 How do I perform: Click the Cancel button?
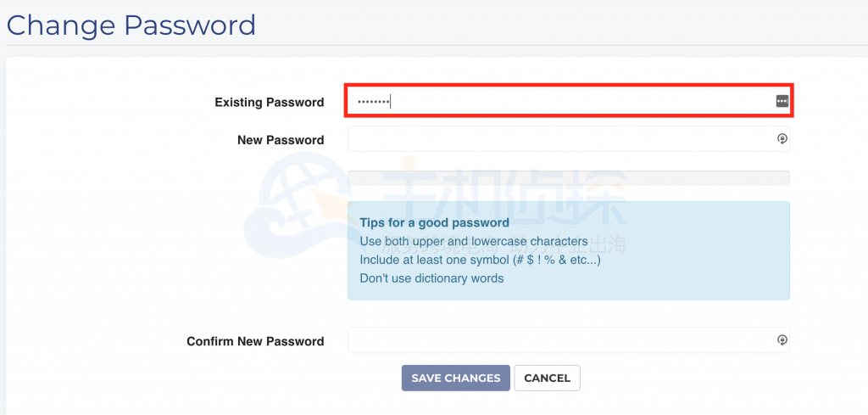[547, 378]
